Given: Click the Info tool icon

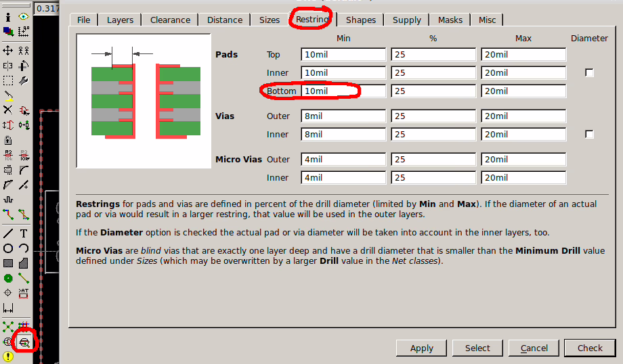Looking at the screenshot, I should pos(8,17).
